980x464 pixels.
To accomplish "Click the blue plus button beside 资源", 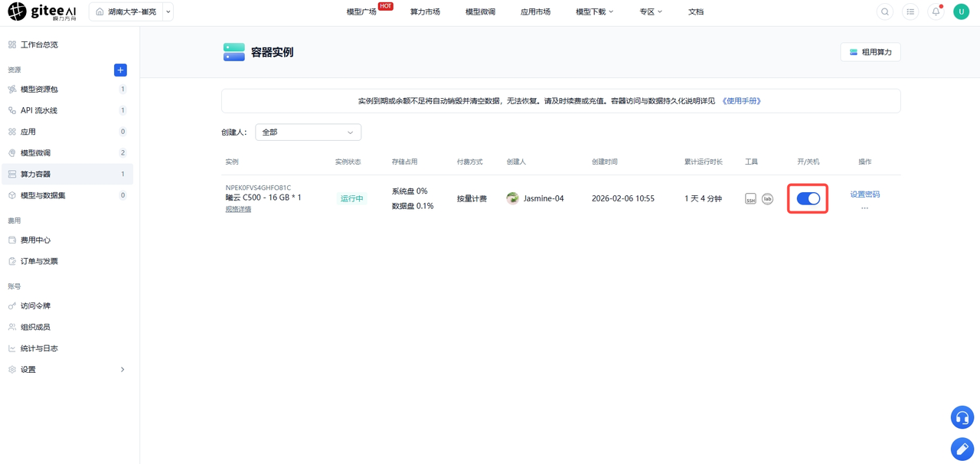I will pos(120,70).
